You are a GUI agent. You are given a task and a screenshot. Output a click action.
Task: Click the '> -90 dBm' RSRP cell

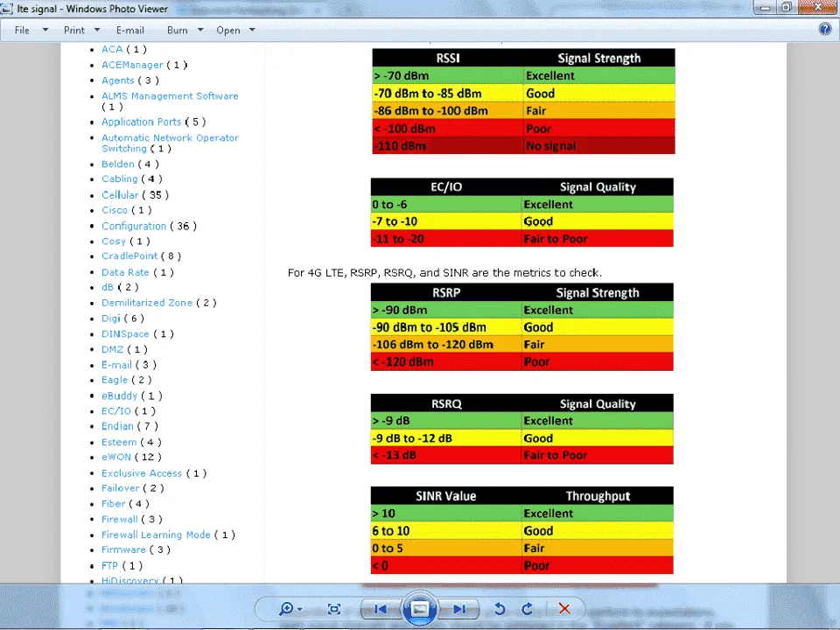tap(446, 310)
